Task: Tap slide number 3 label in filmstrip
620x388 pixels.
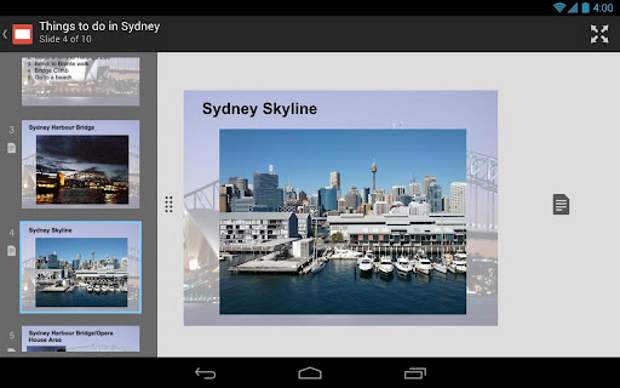Action: [11, 130]
